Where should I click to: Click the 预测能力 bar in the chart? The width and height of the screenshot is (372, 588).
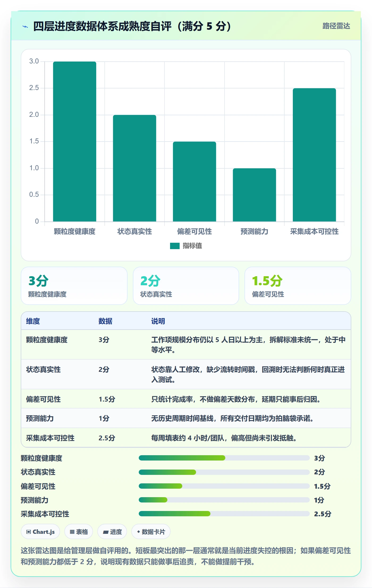pos(254,195)
